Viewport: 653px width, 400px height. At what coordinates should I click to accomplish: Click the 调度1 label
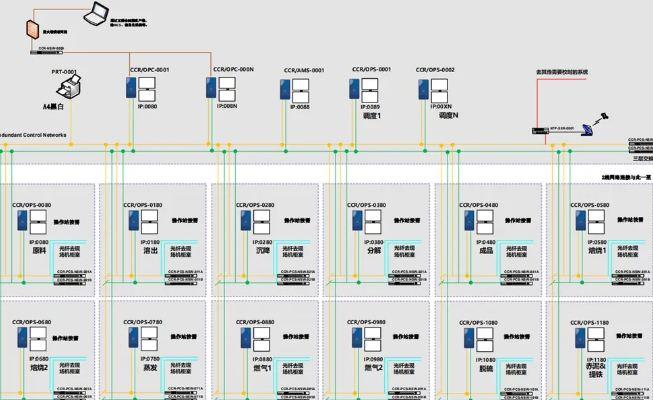click(372, 116)
